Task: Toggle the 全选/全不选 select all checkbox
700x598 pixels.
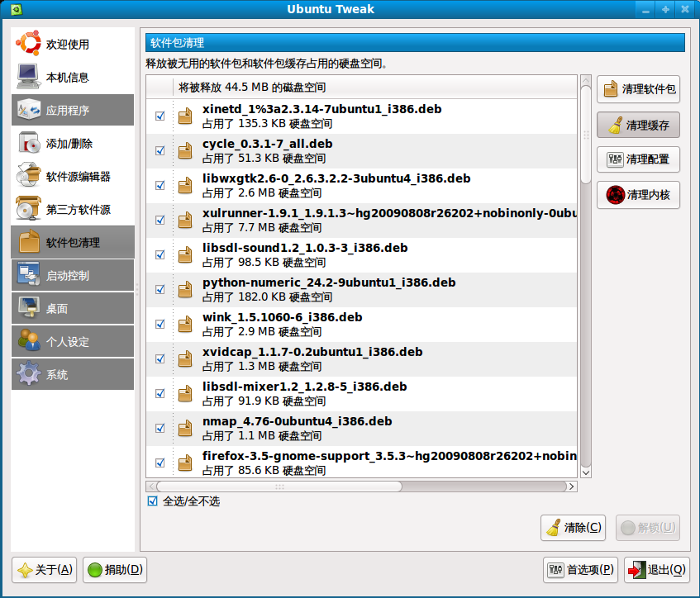Action: (x=153, y=501)
